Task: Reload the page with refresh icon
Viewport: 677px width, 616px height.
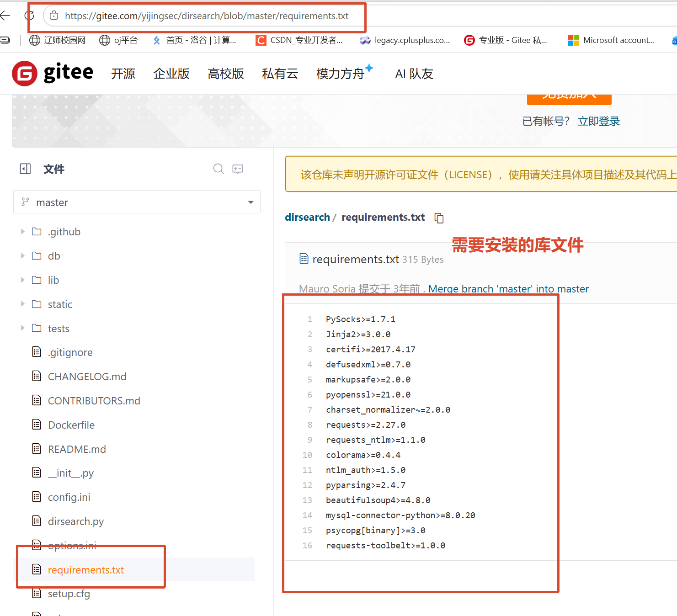Action: click(29, 16)
